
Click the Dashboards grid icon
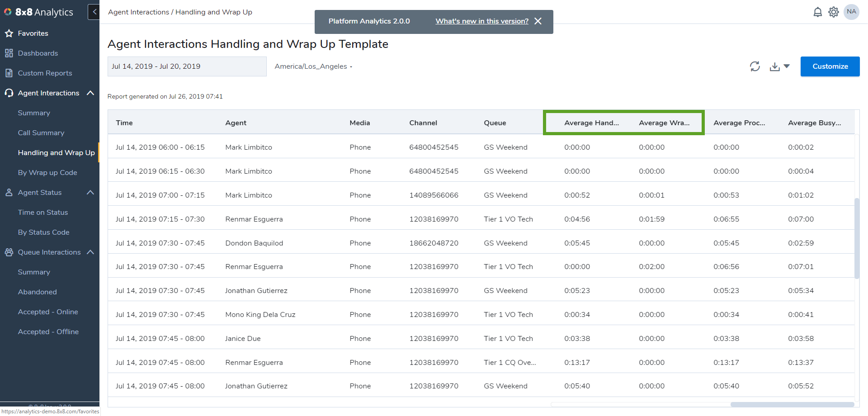[x=9, y=53]
